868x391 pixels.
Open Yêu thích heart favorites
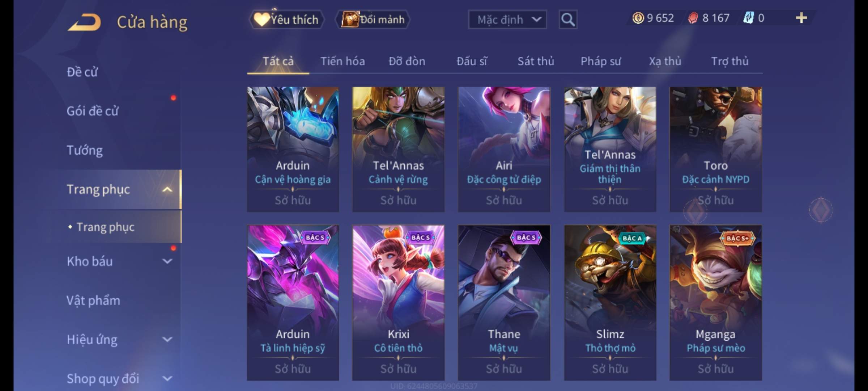pos(286,20)
